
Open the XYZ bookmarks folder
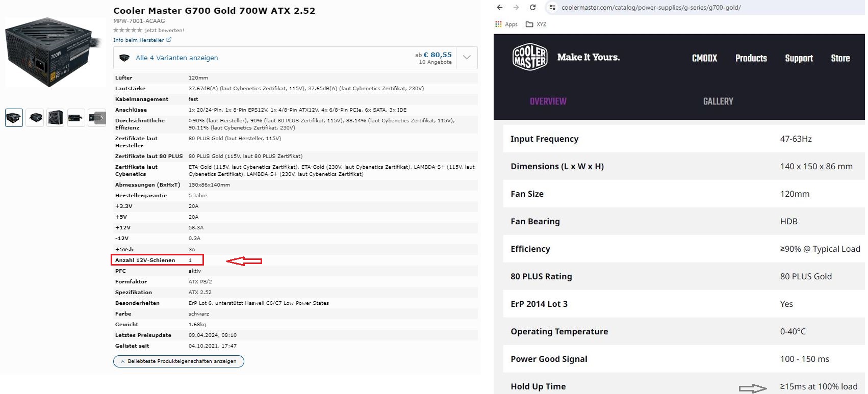(536, 24)
